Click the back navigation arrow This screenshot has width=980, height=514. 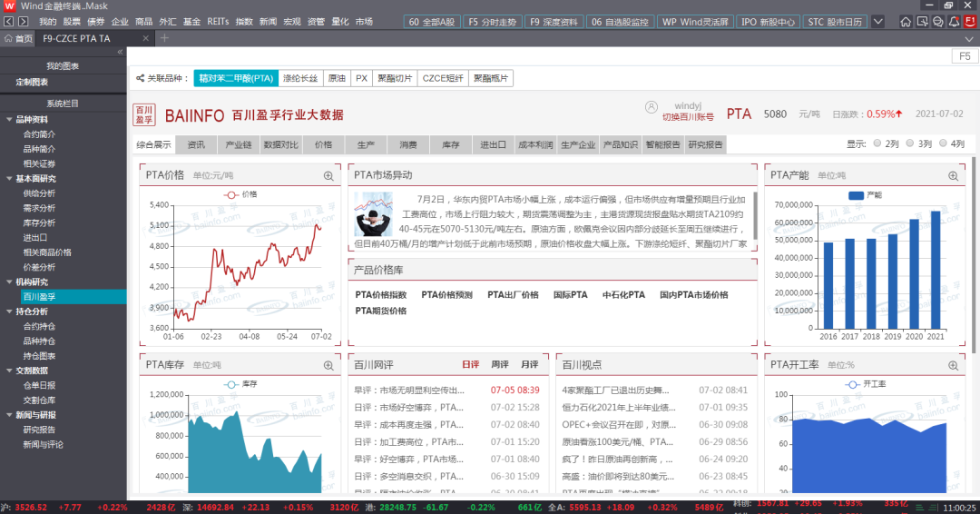9,21
